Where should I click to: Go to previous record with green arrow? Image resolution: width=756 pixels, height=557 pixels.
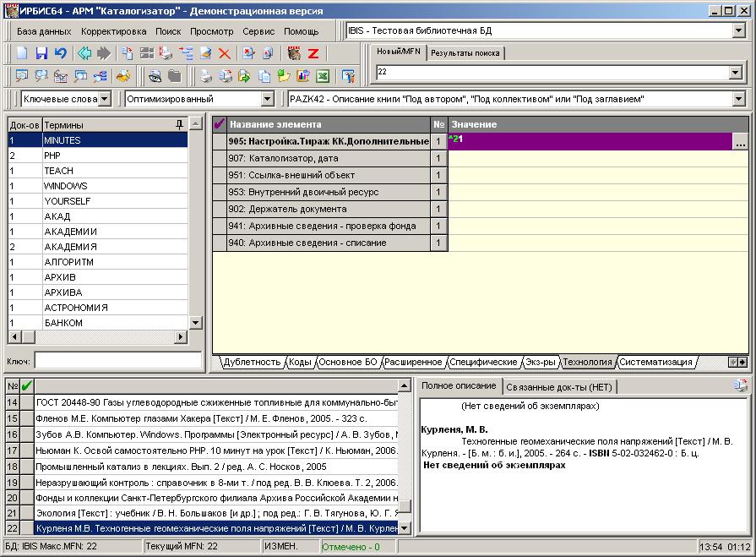(84, 53)
